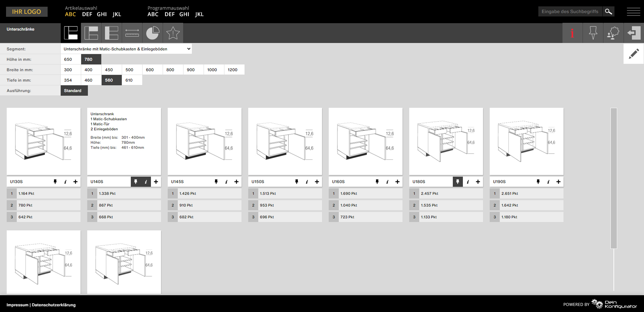Image resolution: width=644 pixels, height=312 pixels.
Task: Select height 650 mm option
Action: pos(71,59)
